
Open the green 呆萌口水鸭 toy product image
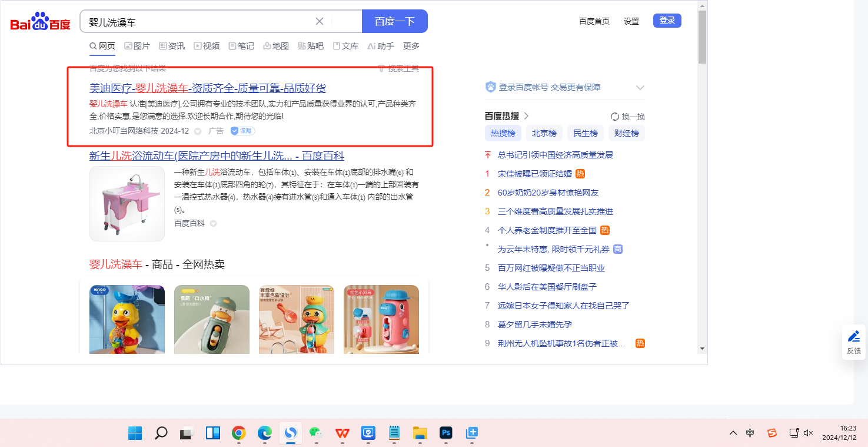click(x=212, y=319)
